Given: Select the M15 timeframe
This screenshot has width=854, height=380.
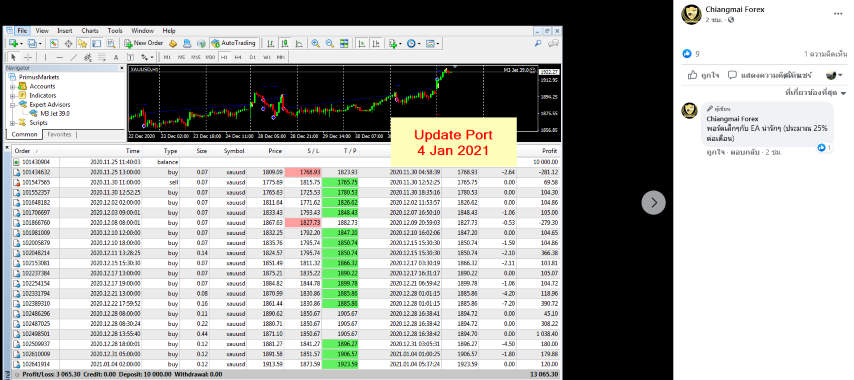Looking at the screenshot, I should tap(196, 57).
